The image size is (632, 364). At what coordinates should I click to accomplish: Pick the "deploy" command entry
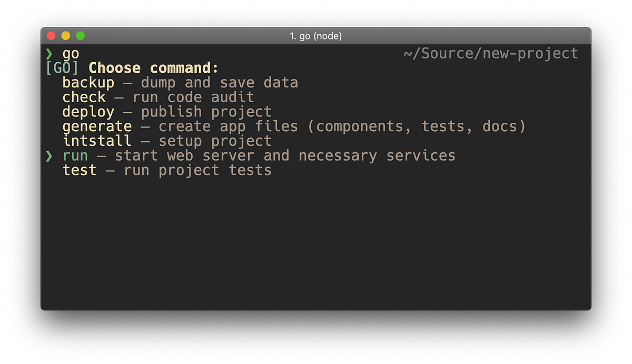(88, 111)
